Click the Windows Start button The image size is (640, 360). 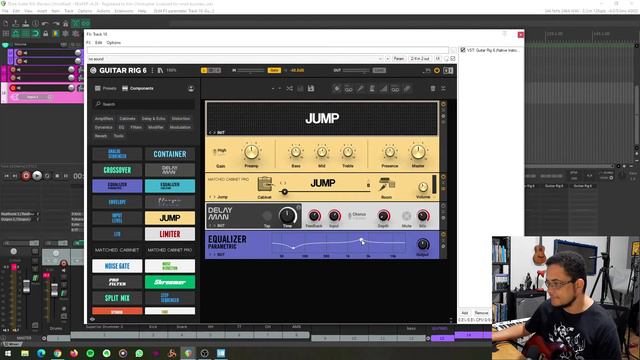click(x=8, y=353)
